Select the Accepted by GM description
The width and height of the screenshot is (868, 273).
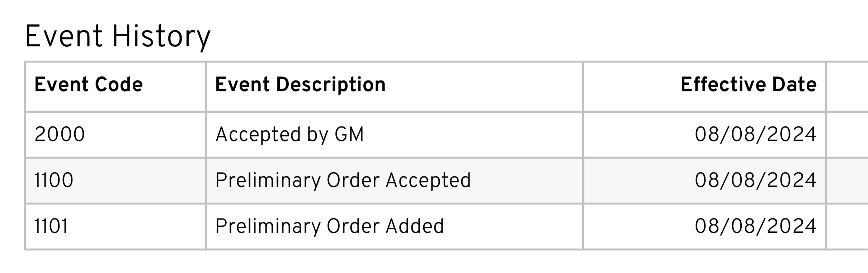[x=289, y=135]
